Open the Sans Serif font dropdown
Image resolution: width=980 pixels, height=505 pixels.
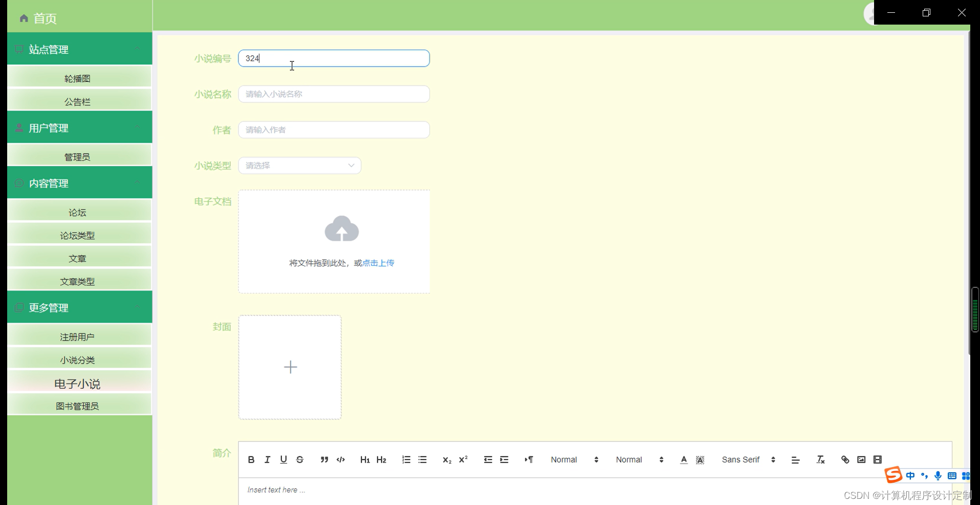(749, 459)
